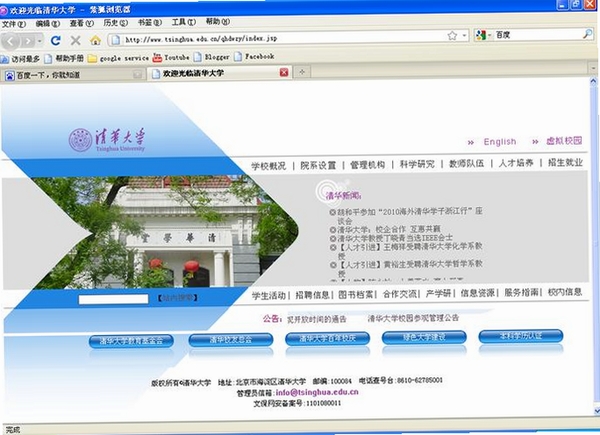Open the Youtube bookmark
The height and width of the screenshot is (435, 600).
click(x=171, y=57)
